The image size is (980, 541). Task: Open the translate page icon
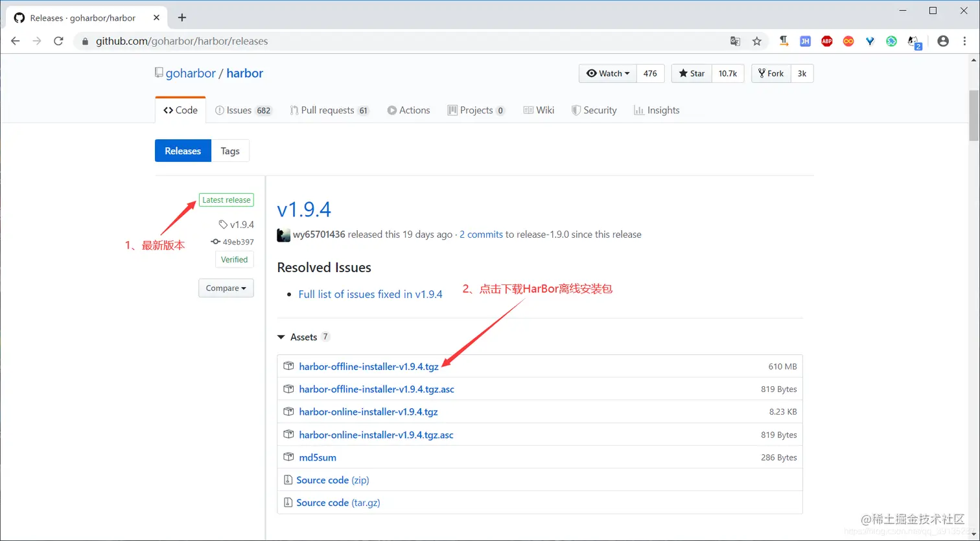coord(735,41)
